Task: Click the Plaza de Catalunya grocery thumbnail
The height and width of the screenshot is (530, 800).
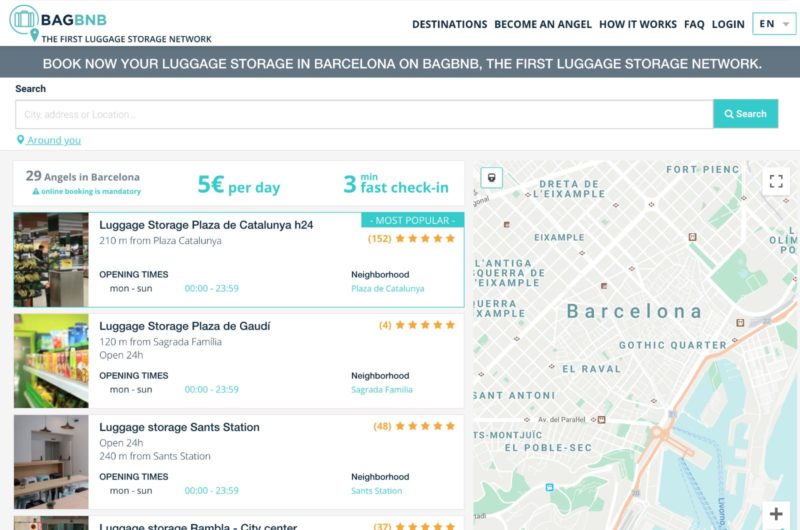Action: click(x=51, y=260)
